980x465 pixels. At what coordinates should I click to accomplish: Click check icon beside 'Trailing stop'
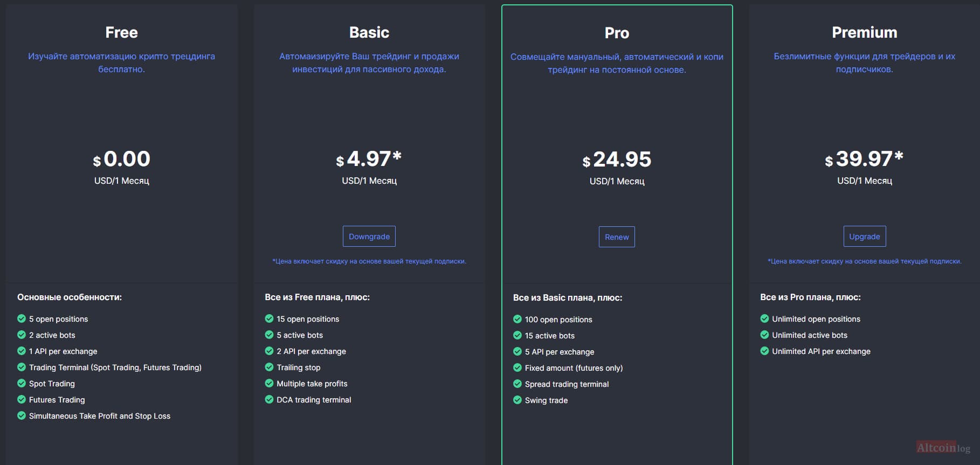[x=269, y=367]
